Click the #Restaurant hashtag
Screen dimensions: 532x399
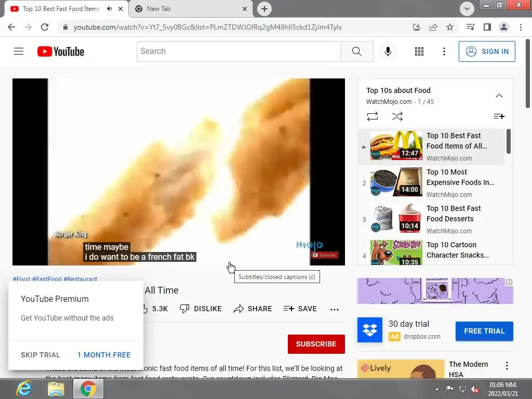click(x=80, y=279)
